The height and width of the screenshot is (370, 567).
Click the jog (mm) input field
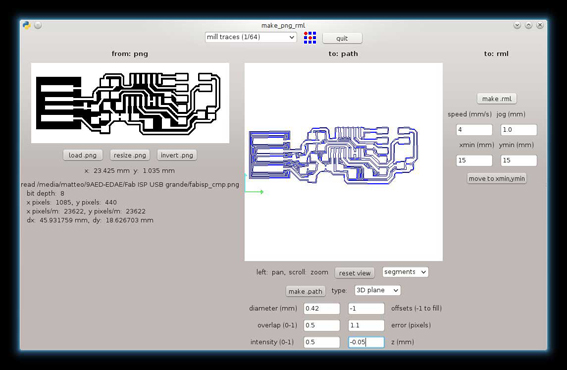pyautogui.click(x=519, y=129)
